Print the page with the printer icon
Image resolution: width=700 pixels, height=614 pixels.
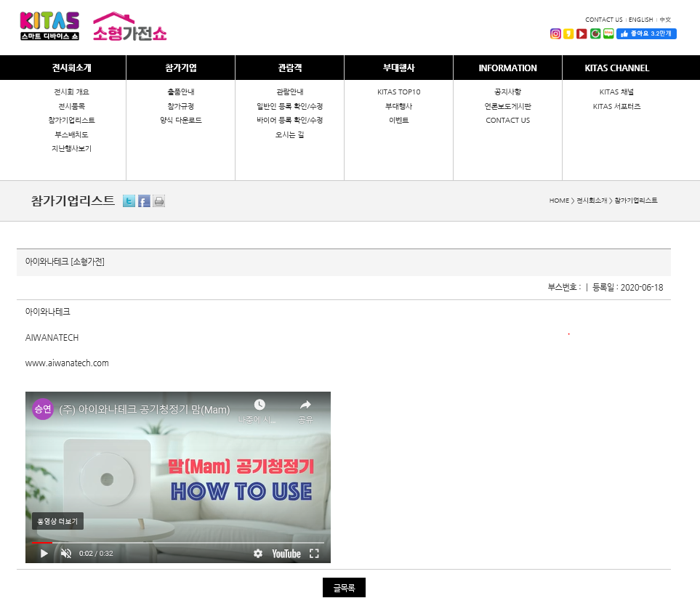[159, 201]
